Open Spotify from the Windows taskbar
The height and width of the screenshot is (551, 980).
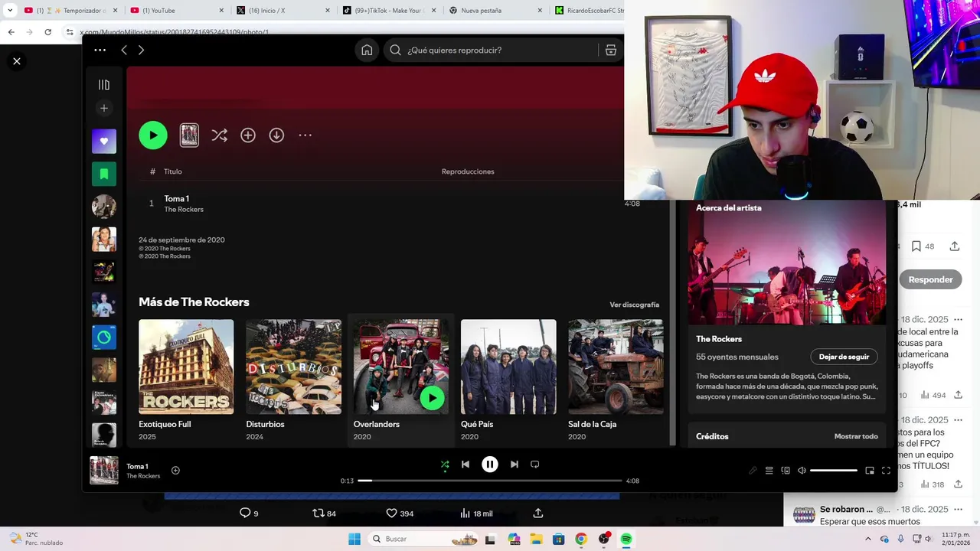(626, 539)
